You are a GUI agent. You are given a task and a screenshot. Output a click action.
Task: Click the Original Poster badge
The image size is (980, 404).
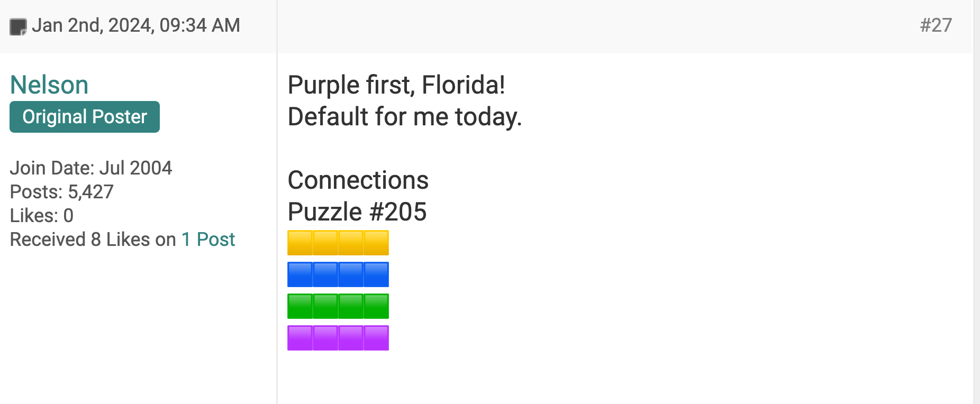pos(85,117)
